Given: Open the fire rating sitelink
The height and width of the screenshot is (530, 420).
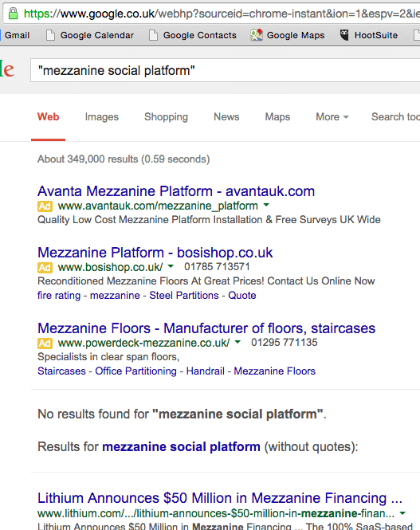Looking at the screenshot, I should click(59, 296).
